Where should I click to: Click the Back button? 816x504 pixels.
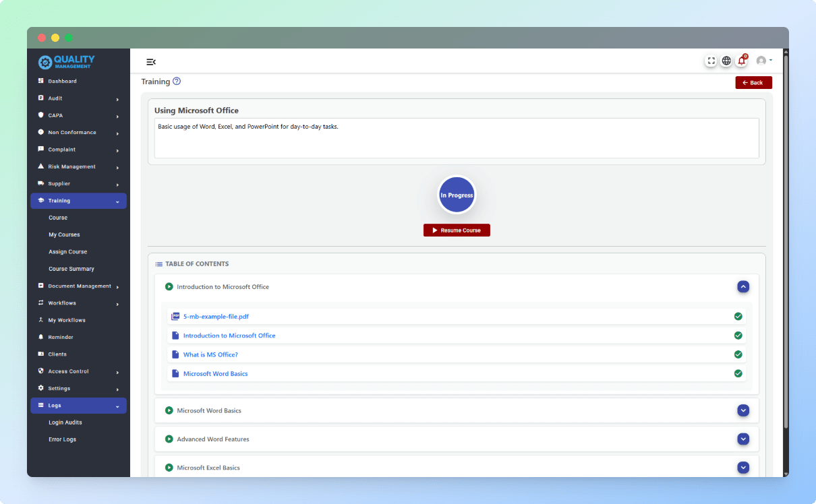(x=753, y=83)
